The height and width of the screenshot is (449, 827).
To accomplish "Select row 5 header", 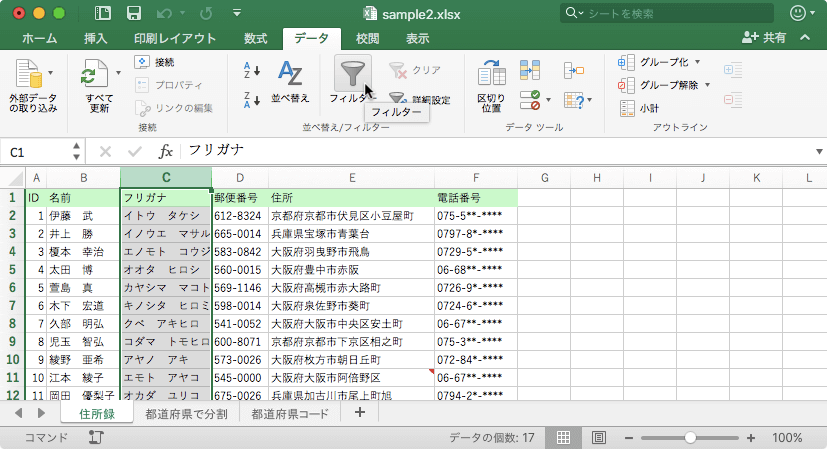I will pyautogui.click(x=12, y=270).
